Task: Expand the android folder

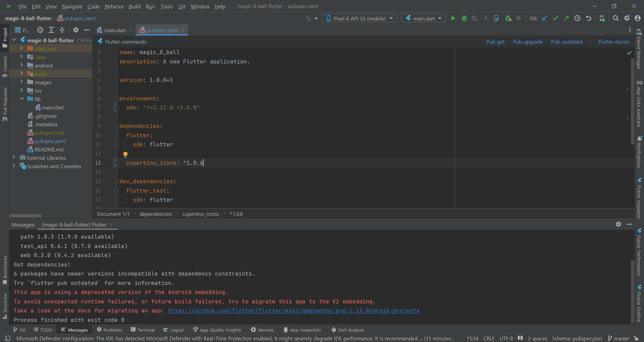Action: click(21, 65)
